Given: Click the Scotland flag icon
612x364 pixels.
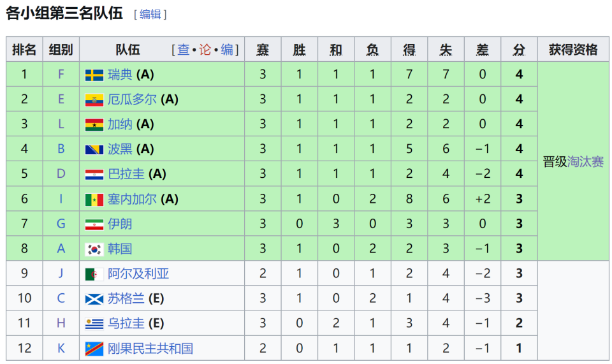Looking at the screenshot, I should pos(94,299).
